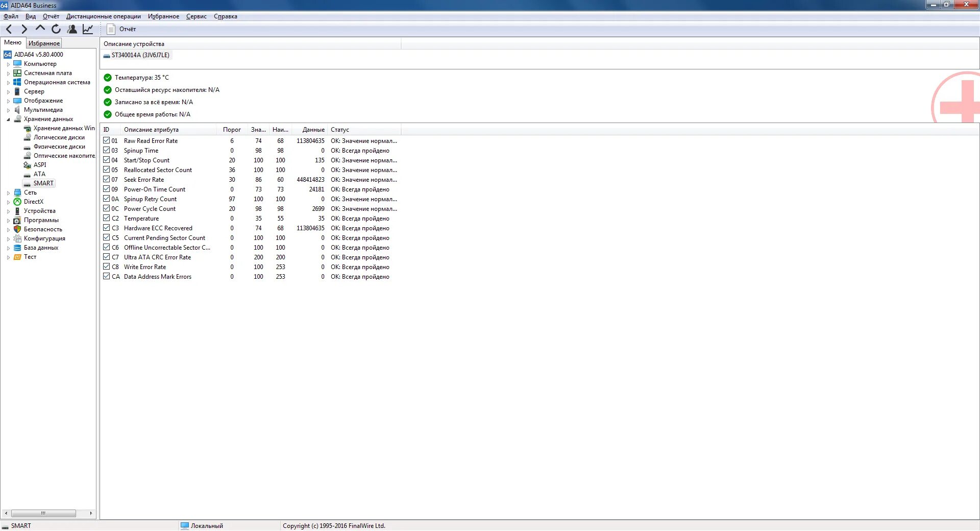The image size is (980, 531).
Task: Open the Устройства icon in tree
Action: click(x=18, y=211)
